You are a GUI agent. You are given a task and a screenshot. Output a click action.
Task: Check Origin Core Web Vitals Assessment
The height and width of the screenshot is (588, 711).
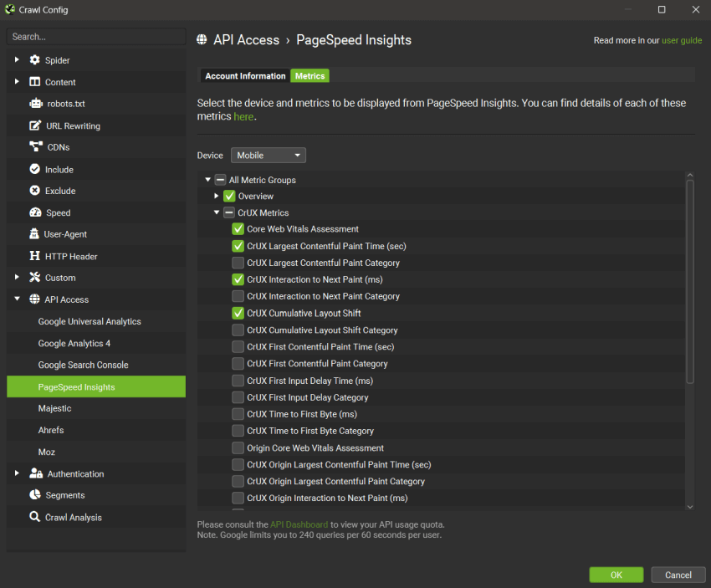[238, 448]
